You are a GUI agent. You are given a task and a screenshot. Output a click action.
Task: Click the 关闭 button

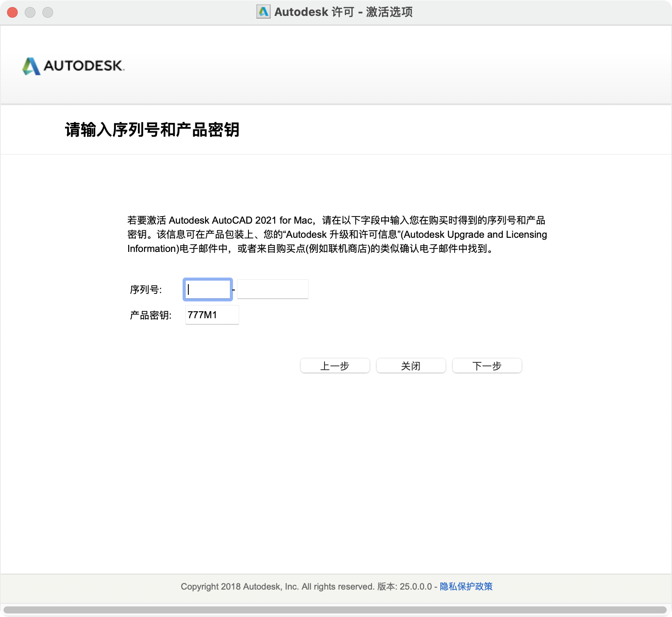411,366
